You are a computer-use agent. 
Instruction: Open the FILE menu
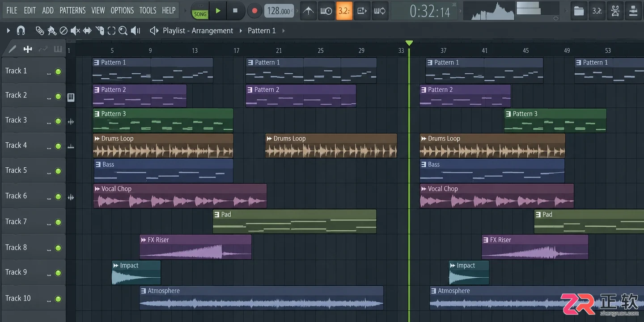point(12,10)
